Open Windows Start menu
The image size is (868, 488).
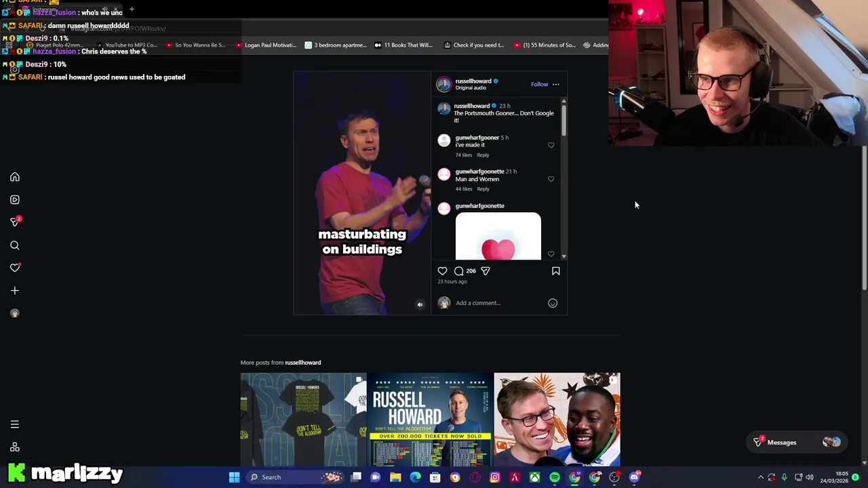pos(234,477)
